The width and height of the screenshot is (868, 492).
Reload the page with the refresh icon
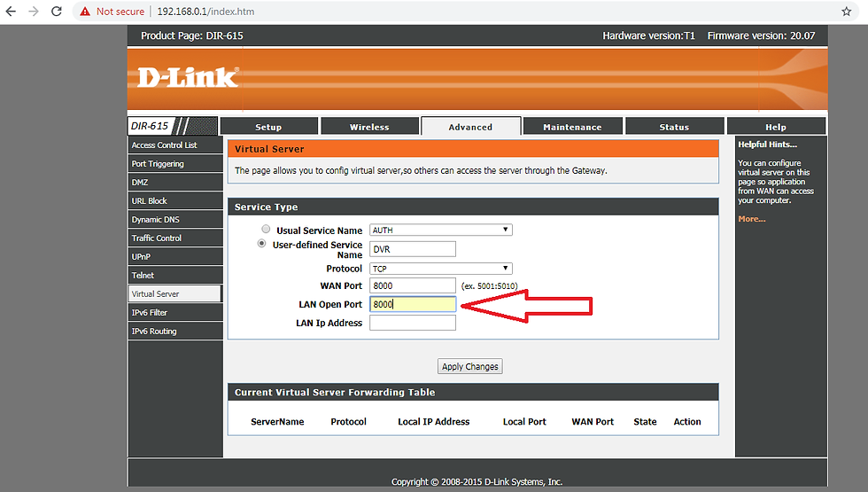coord(57,11)
